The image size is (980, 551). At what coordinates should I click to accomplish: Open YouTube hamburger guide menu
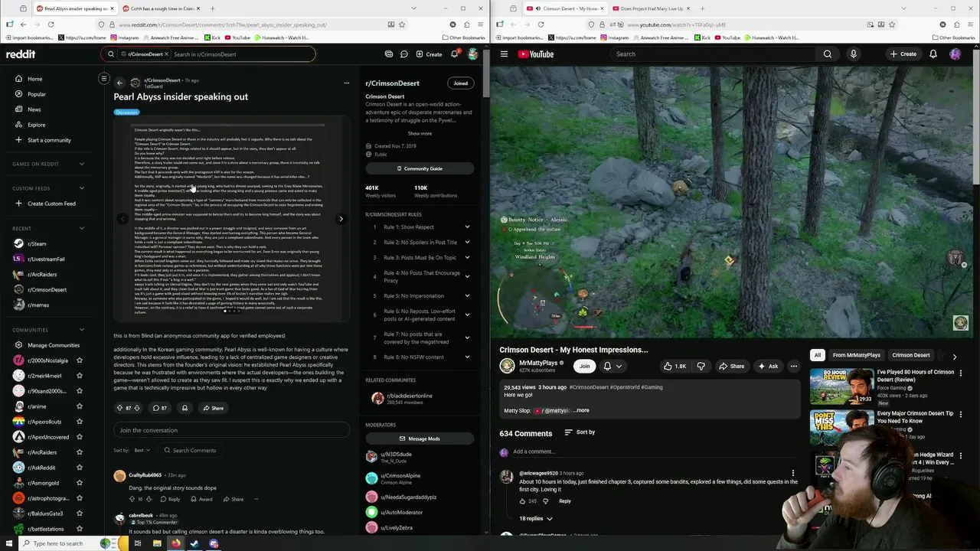coord(504,54)
